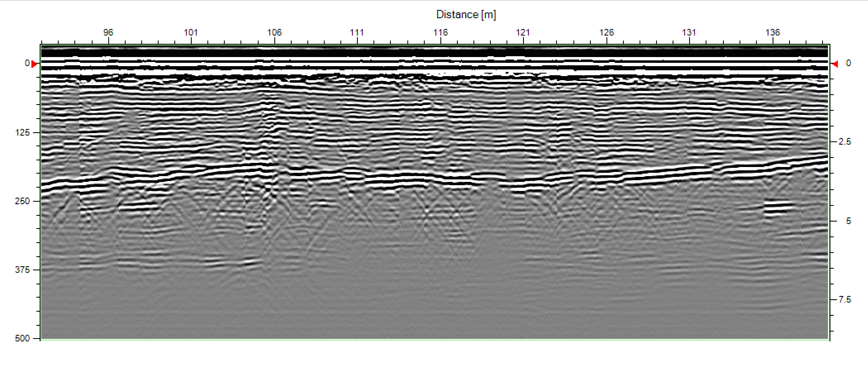This screenshot has width=868, height=365.
Task: Click depth axis label 5 on right
Action: [x=848, y=221]
